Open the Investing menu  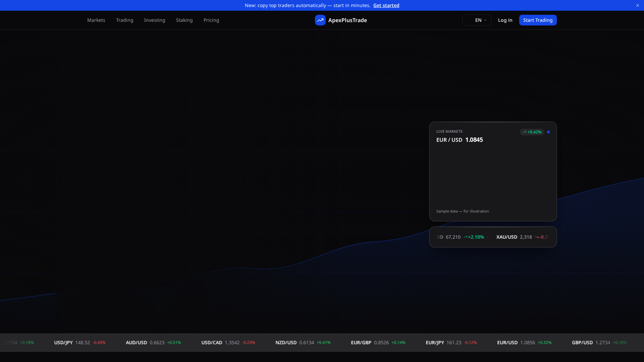coord(155,20)
